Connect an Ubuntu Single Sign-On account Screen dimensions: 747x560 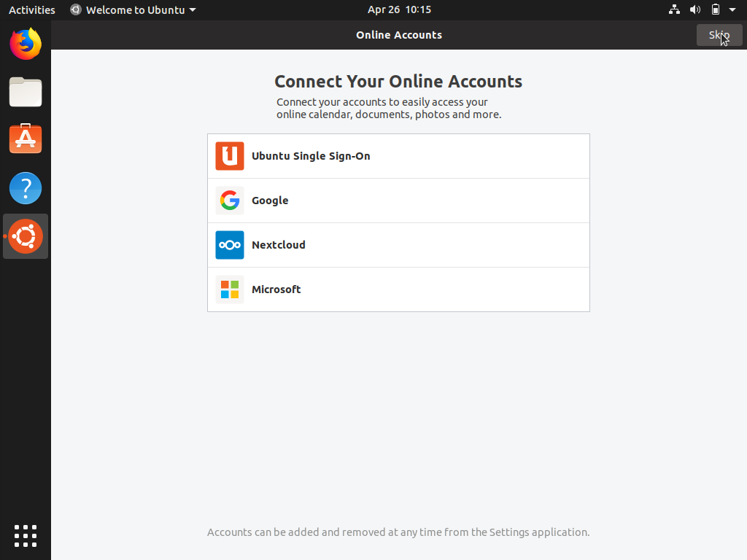[399, 156]
